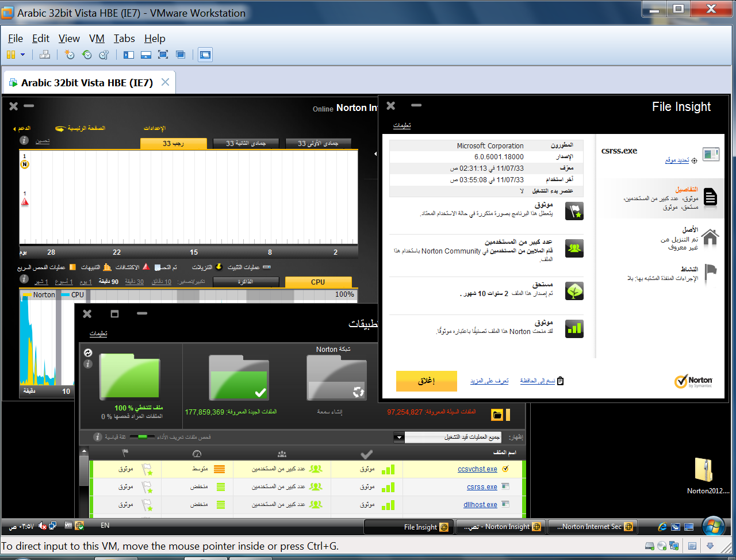The image size is (736, 560).
Task: Toggle Norton legend checkbox in CPU graph
Action: pyautogui.click(x=26, y=295)
